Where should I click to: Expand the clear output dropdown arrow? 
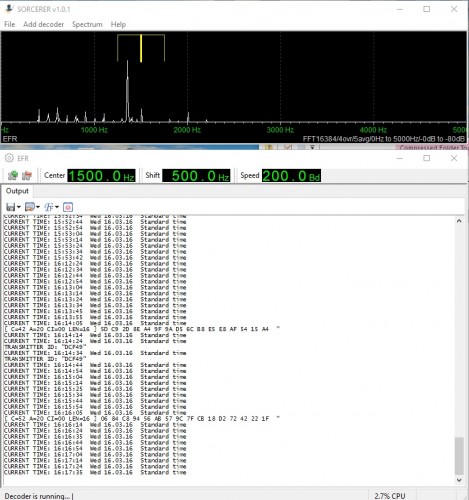(38, 207)
